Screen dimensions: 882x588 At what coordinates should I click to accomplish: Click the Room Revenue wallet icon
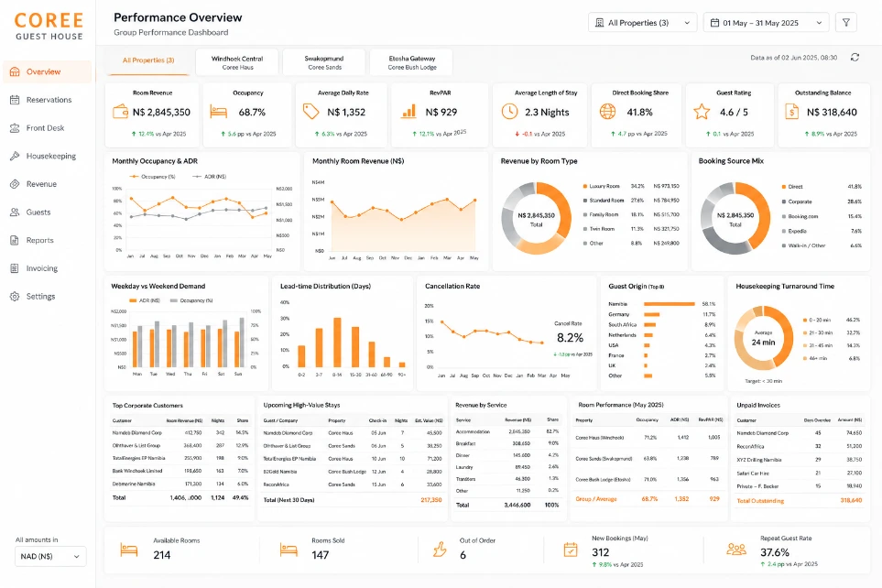coord(120,112)
